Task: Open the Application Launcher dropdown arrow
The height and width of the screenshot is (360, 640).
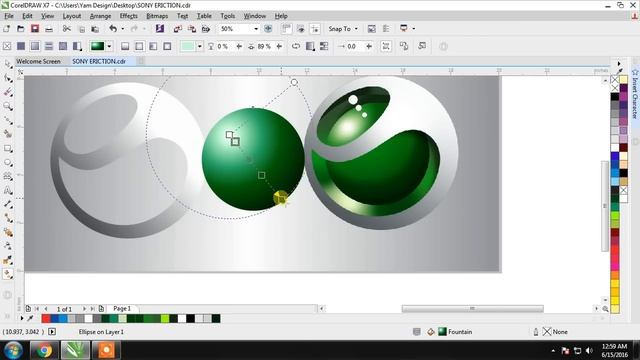Action: (x=413, y=29)
